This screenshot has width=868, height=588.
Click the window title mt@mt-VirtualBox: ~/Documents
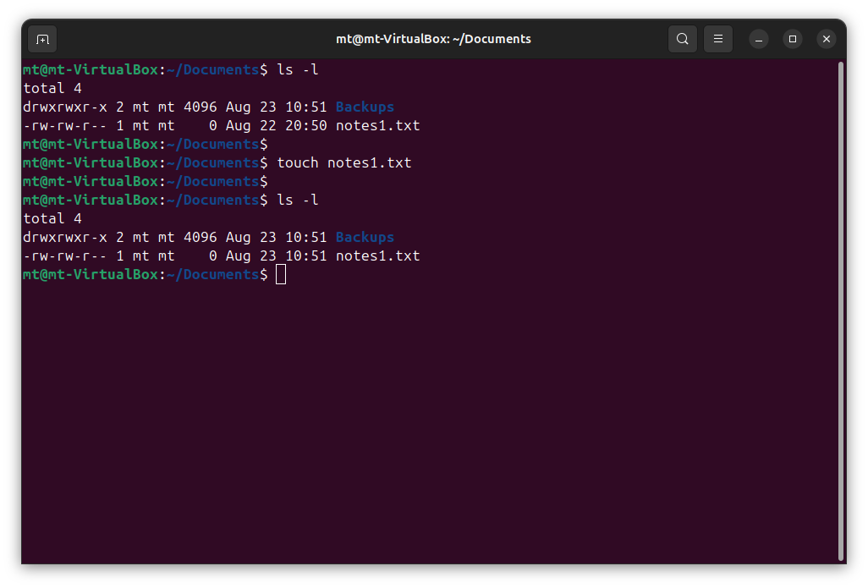(433, 39)
